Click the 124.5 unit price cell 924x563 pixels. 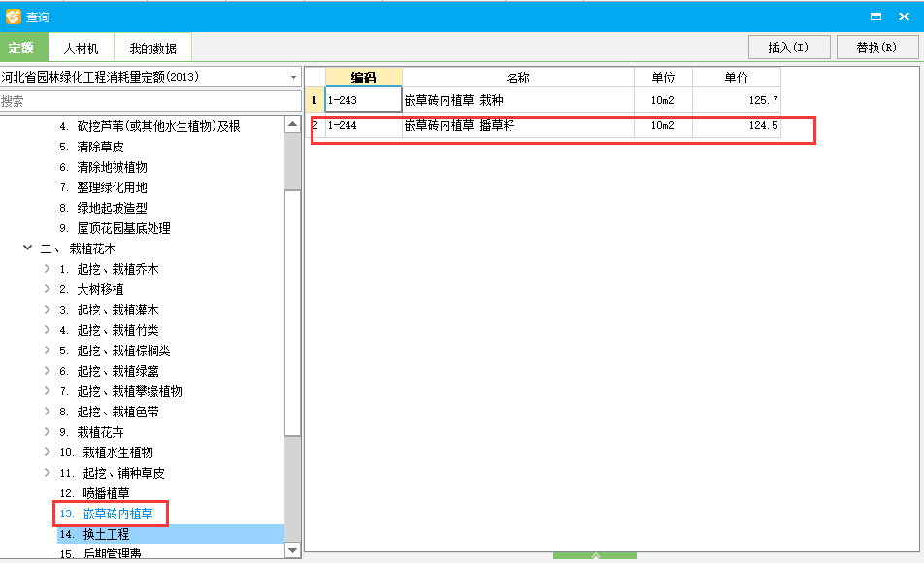coord(737,125)
